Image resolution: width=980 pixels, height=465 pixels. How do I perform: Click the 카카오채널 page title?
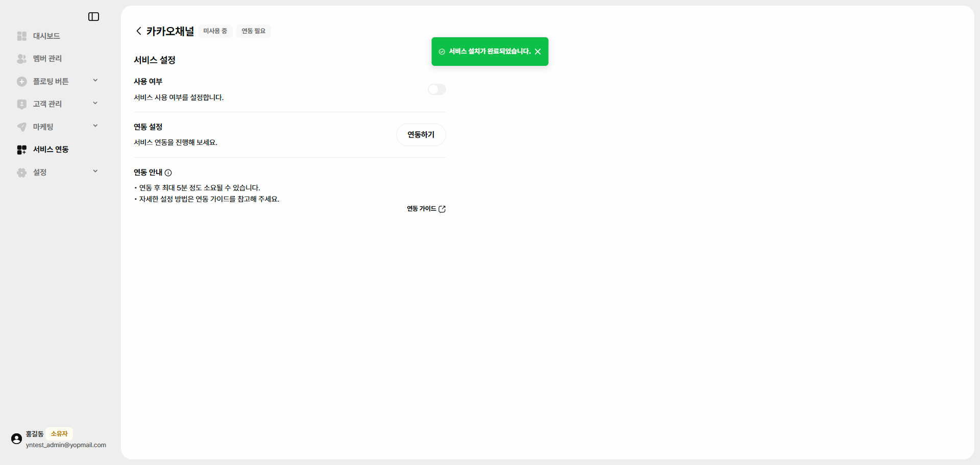coord(170,31)
